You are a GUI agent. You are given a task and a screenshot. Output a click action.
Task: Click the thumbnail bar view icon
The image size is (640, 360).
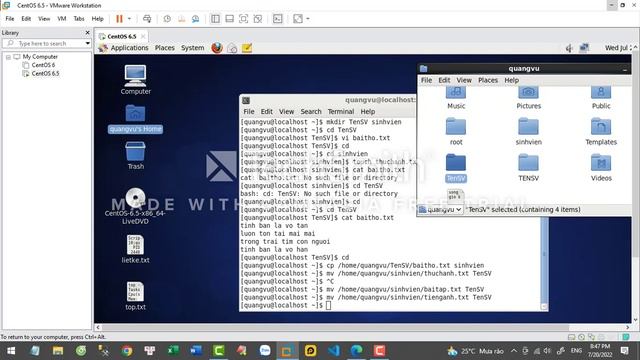(229, 19)
